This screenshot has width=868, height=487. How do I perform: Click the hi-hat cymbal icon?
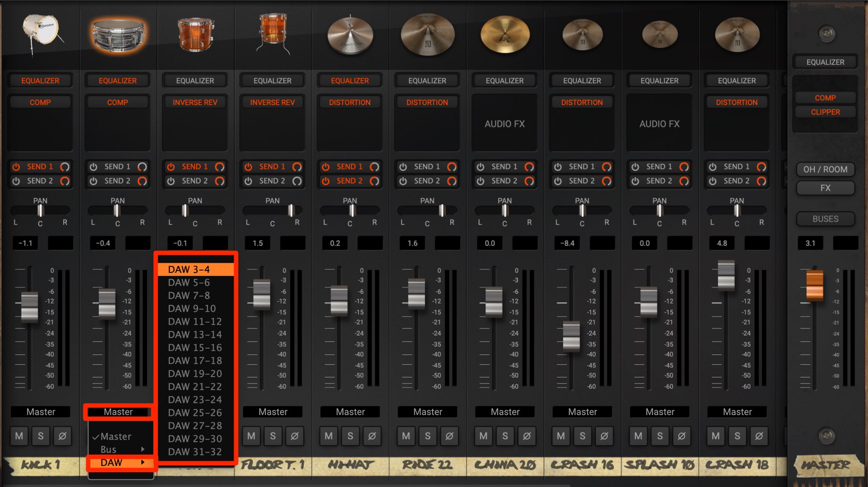coord(350,35)
